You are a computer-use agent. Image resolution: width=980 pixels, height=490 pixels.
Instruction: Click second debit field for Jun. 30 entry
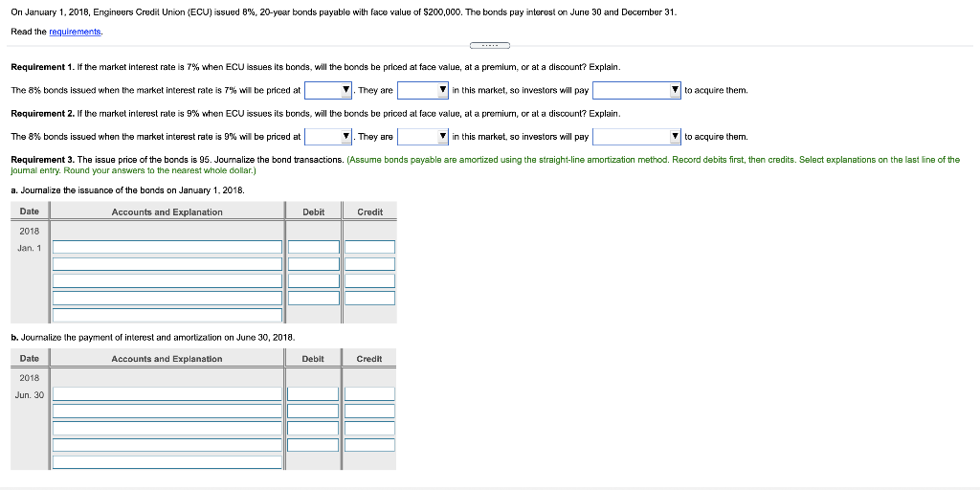313,412
